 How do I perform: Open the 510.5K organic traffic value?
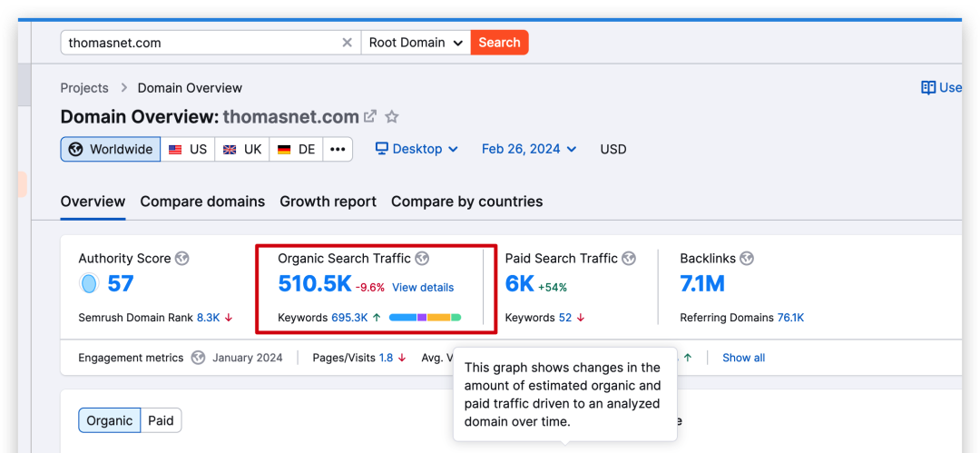coord(315,284)
